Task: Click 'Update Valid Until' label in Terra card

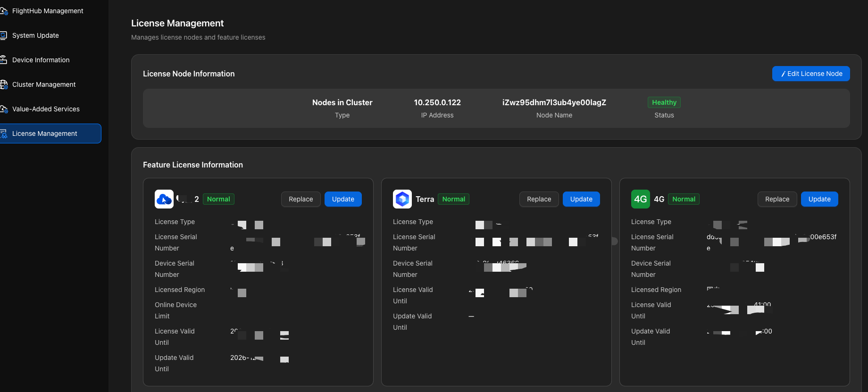Action: pyautogui.click(x=412, y=322)
